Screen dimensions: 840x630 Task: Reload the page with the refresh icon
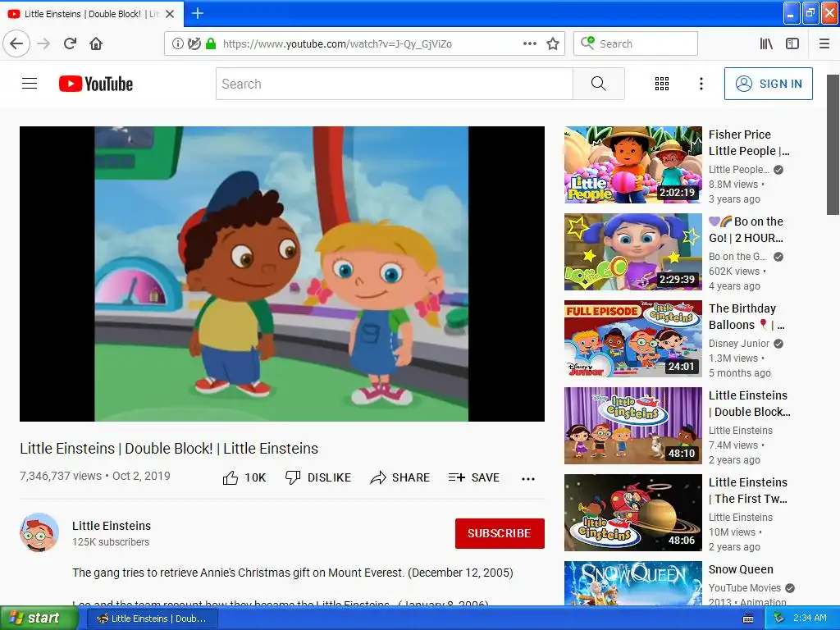pyautogui.click(x=70, y=43)
